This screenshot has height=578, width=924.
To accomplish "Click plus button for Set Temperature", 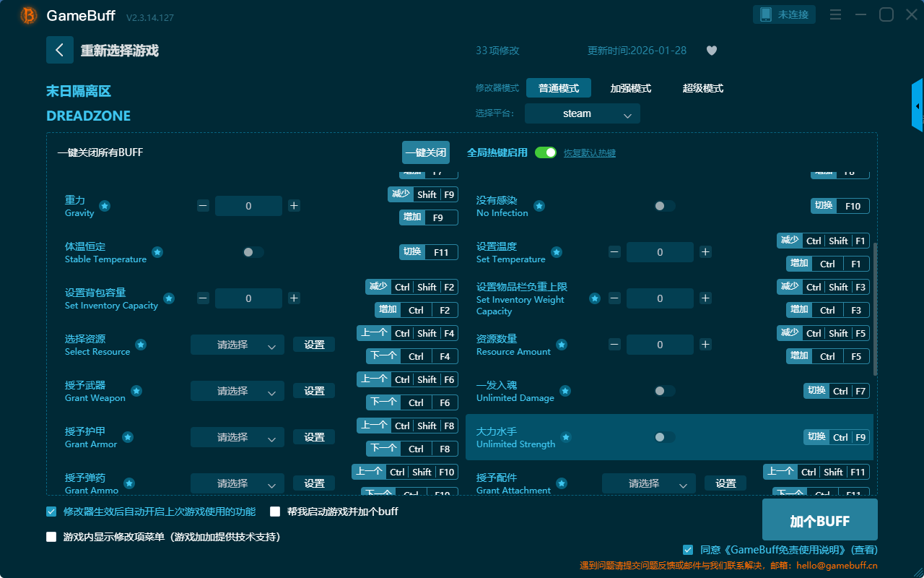I will pyautogui.click(x=705, y=252).
